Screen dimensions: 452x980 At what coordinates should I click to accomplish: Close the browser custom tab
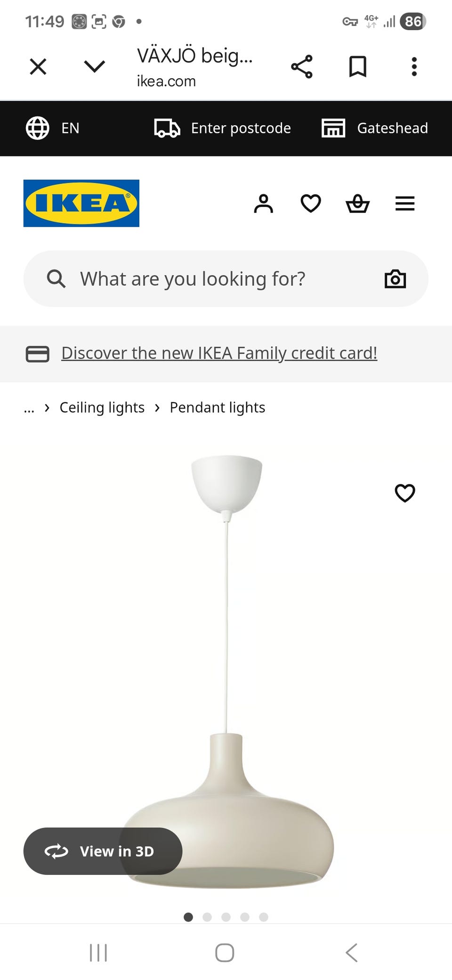pos(38,66)
